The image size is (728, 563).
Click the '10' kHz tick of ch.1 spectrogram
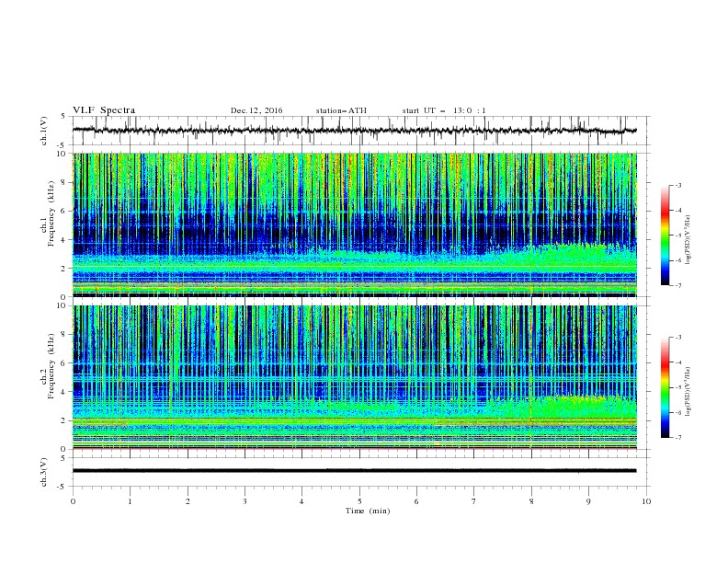click(63, 154)
